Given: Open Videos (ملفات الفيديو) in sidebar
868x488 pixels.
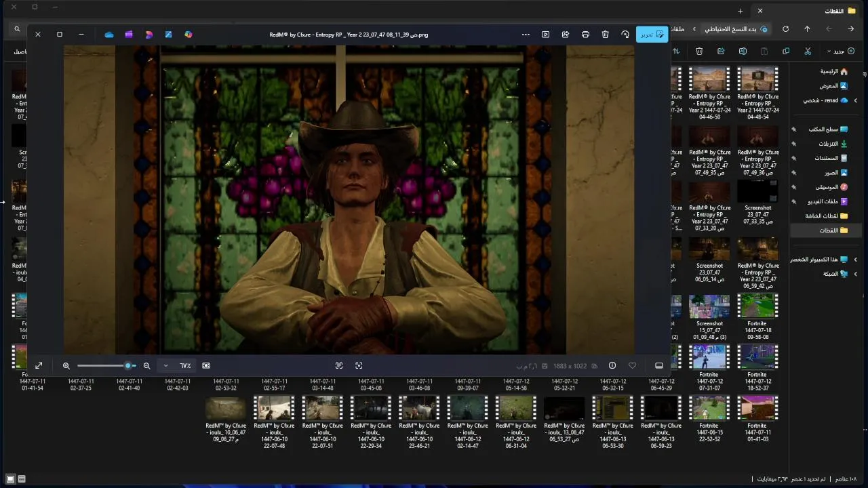Looking at the screenshot, I should (x=827, y=201).
